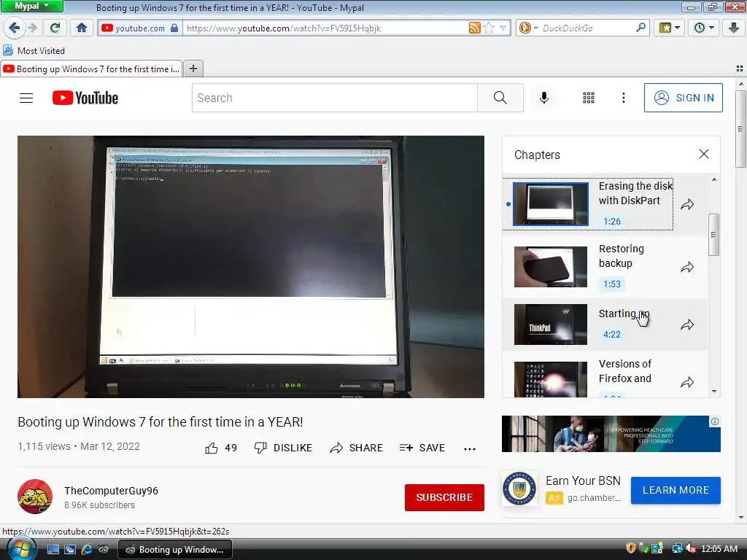Share the Restoring backup chapter
This screenshot has height=560, width=747.
coord(687,268)
